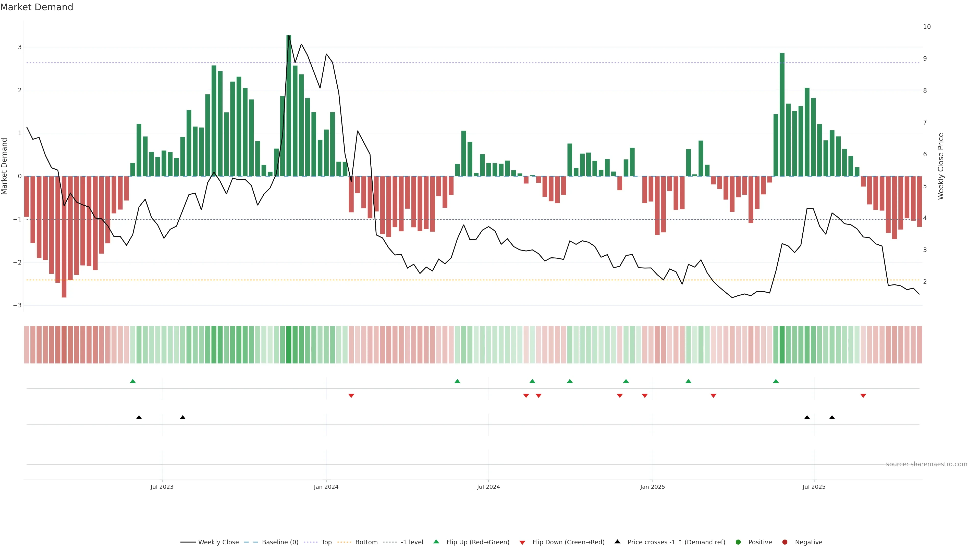Image resolution: width=980 pixels, height=551 pixels.
Task: Click last red flip-down marker after Jul 2025
Action: tap(863, 396)
